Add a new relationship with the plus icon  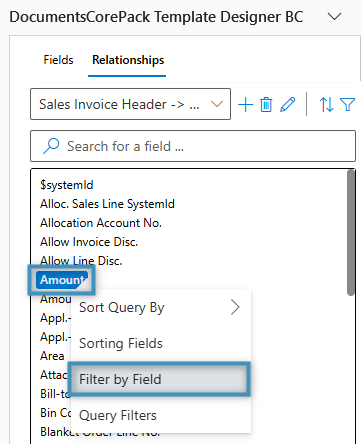pos(246,105)
